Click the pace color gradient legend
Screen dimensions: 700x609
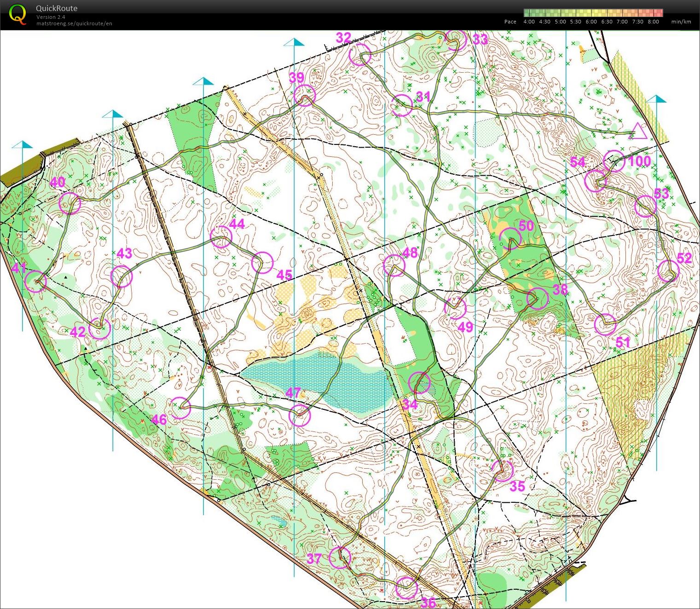point(593,13)
